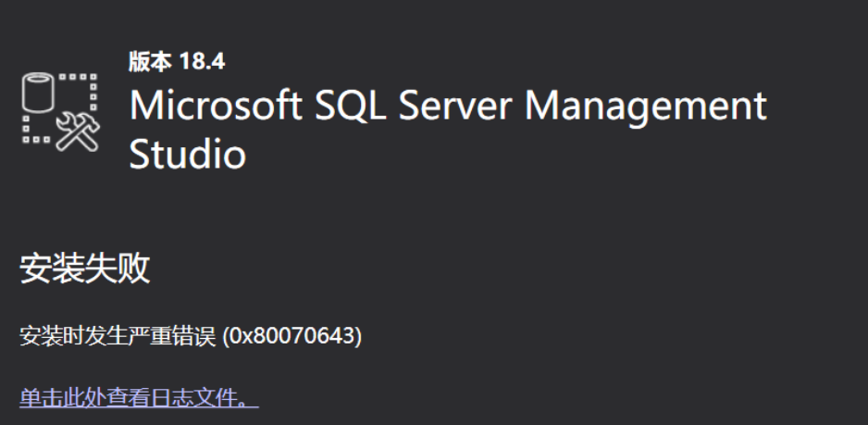Click "查看" within the log link
Screen dimensions: 868x425
[128, 398]
